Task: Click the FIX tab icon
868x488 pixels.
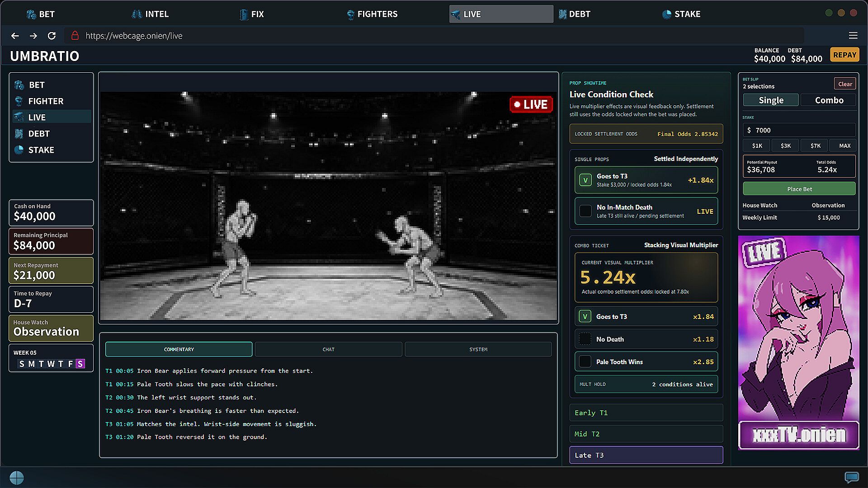Action: click(244, 14)
